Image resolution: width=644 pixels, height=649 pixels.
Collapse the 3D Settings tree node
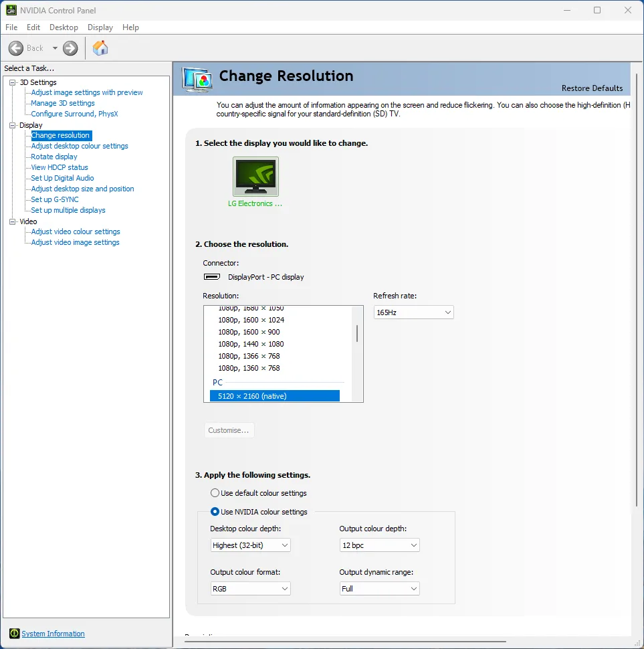(12, 82)
